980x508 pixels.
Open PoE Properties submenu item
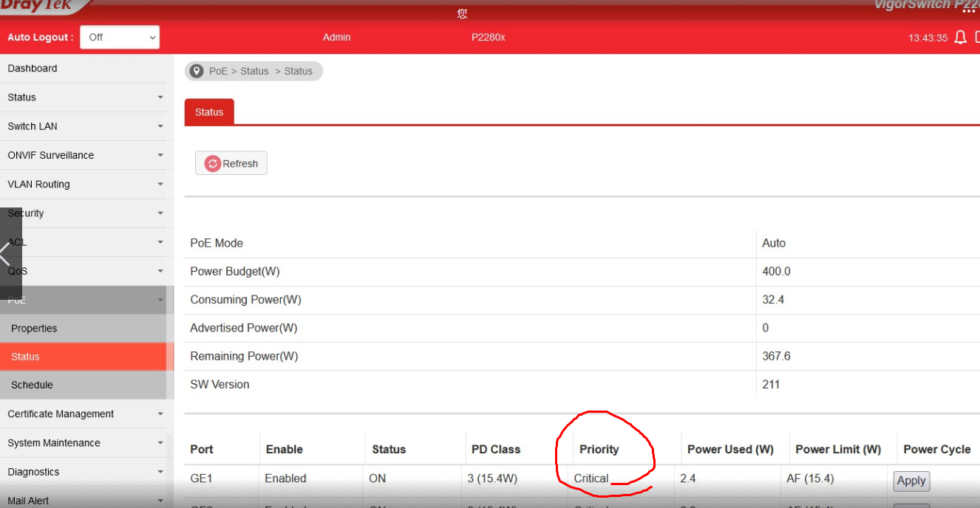click(34, 329)
